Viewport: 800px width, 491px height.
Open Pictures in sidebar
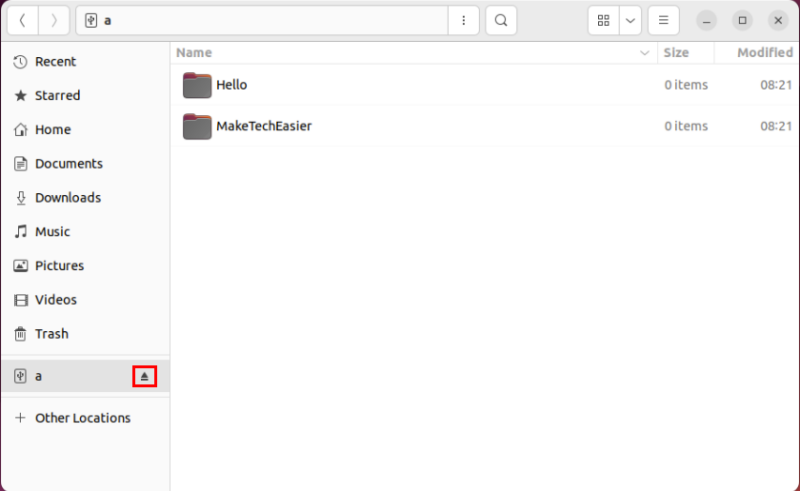pos(85,266)
